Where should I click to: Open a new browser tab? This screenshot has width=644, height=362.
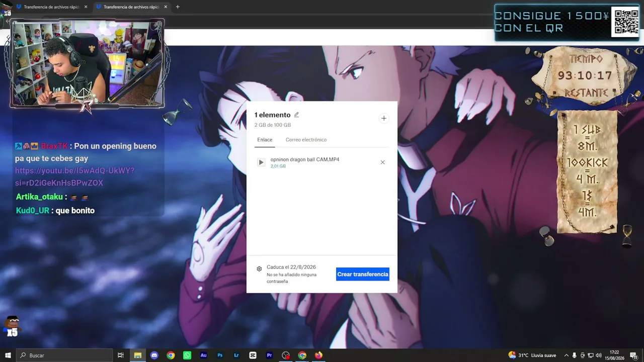click(x=178, y=7)
